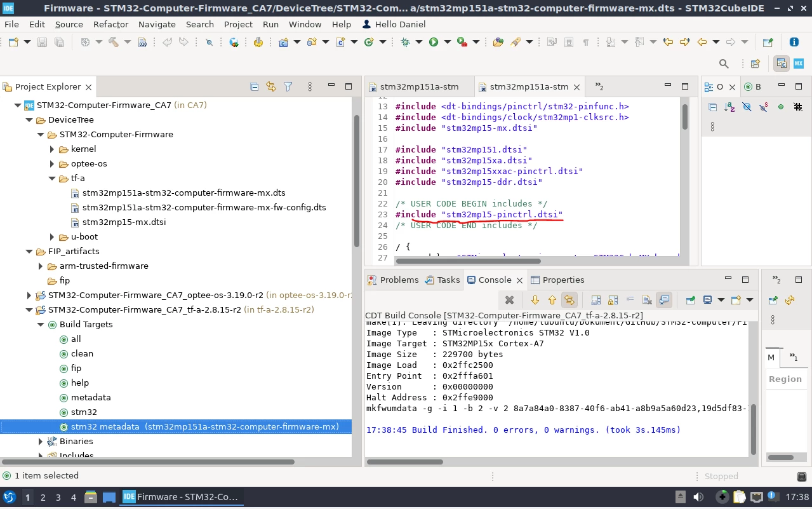Toggle Outline green dot filter icon
Image resolution: width=812 pixels, height=509 pixels.
[x=781, y=107]
